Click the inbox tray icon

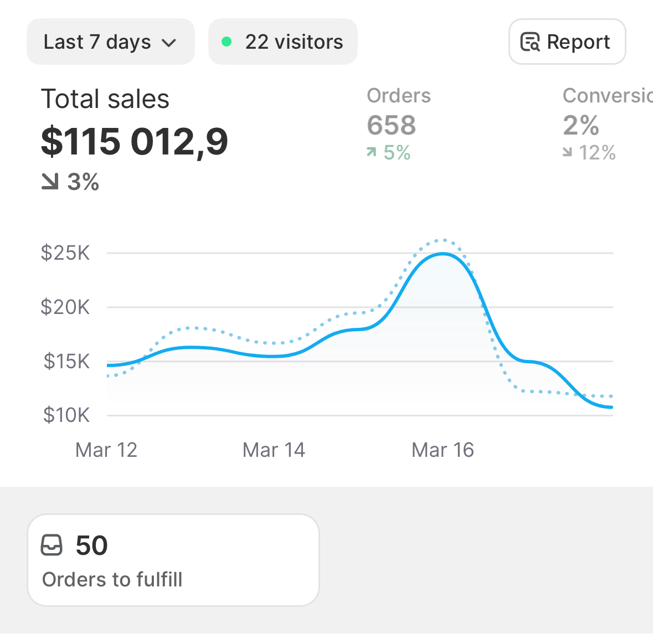click(x=52, y=545)
